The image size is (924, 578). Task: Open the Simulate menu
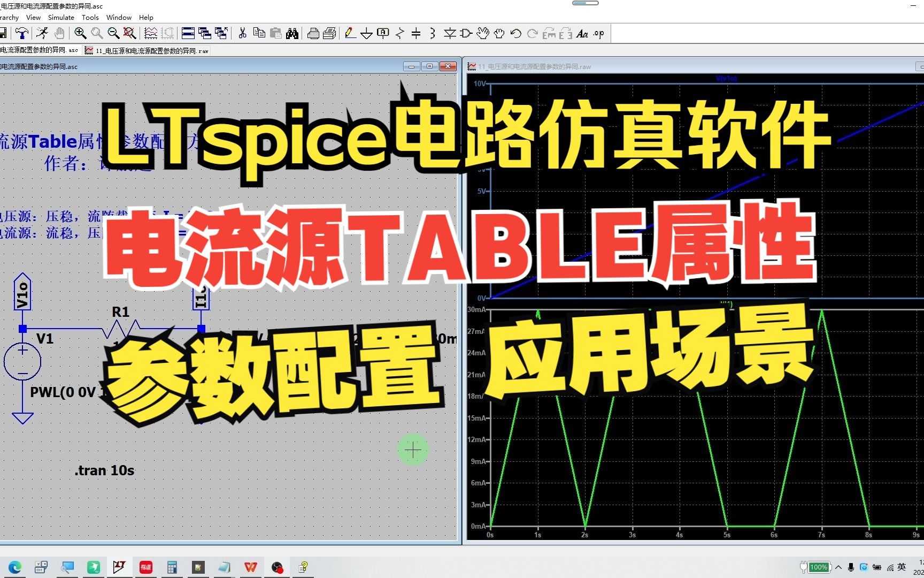(61, 17)
